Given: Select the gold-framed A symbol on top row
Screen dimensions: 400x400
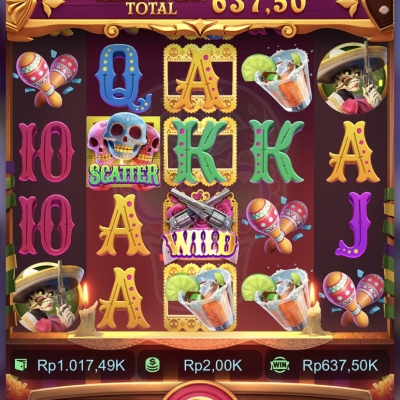Looking at the screenshot, I should [199, 79].
